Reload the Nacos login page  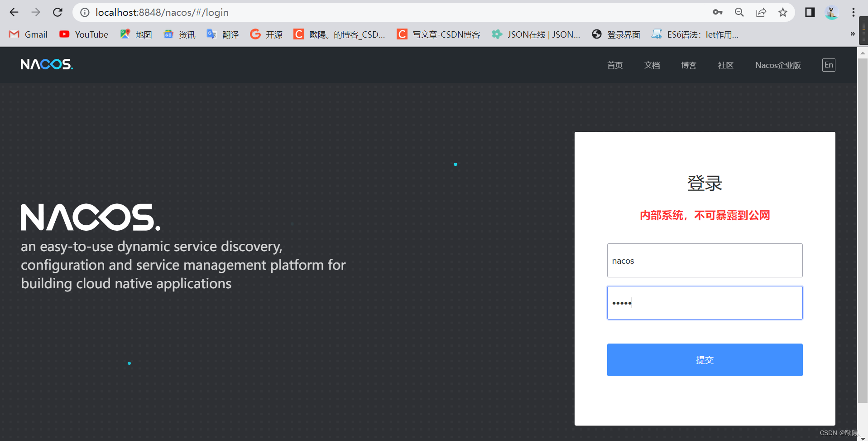pyautogui.click(x=58, y=12)
